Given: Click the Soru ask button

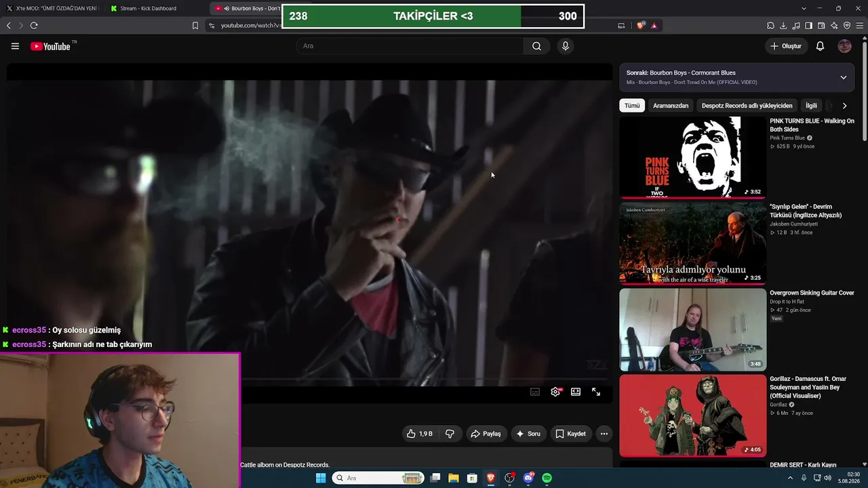Looking at the screenshot, I should click(x=528, y=434).
